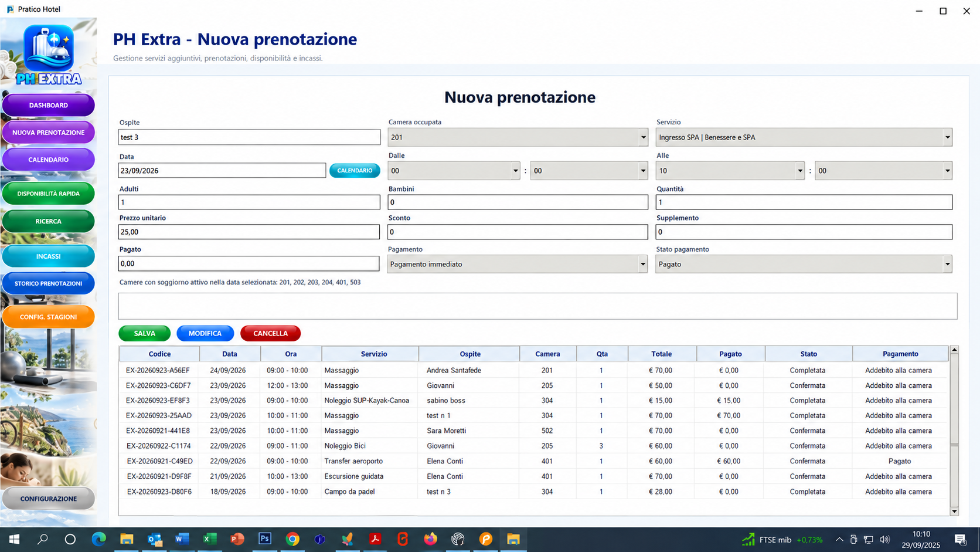Open Firefox from the taskbar
The width and height of the screenshot is (980, 552).
430,539
